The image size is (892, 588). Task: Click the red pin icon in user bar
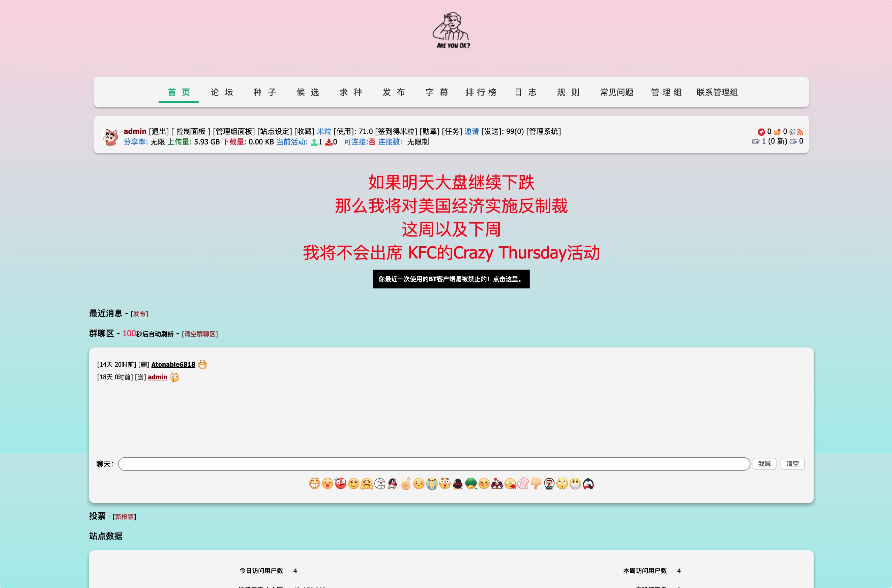(761, 132)
